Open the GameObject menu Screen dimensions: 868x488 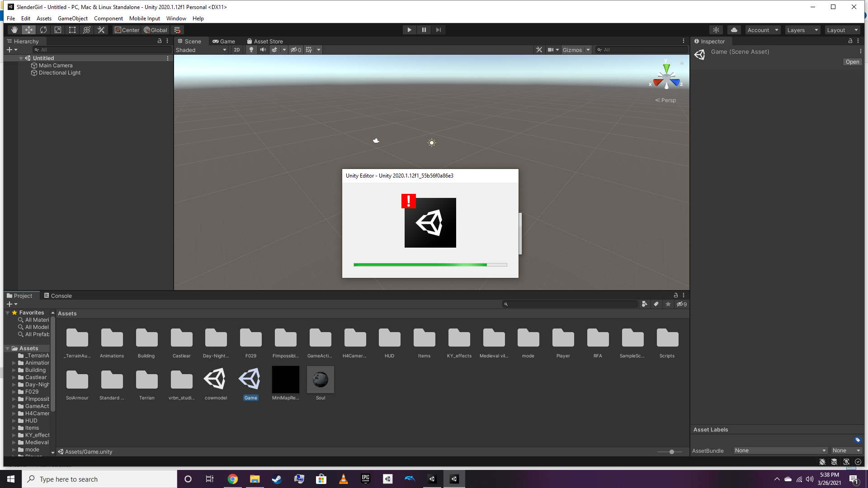click(72, 19)
